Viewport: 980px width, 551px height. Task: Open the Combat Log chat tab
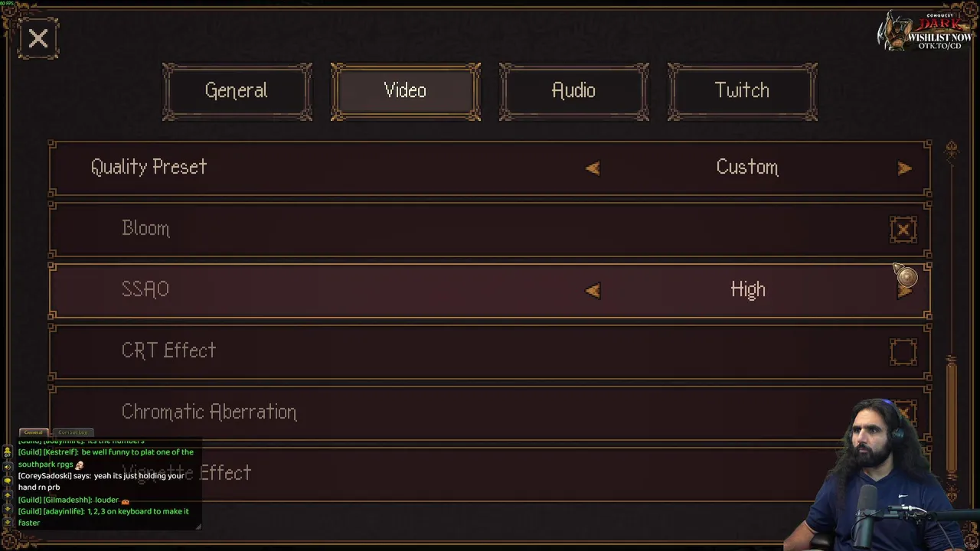coord(73,432)
